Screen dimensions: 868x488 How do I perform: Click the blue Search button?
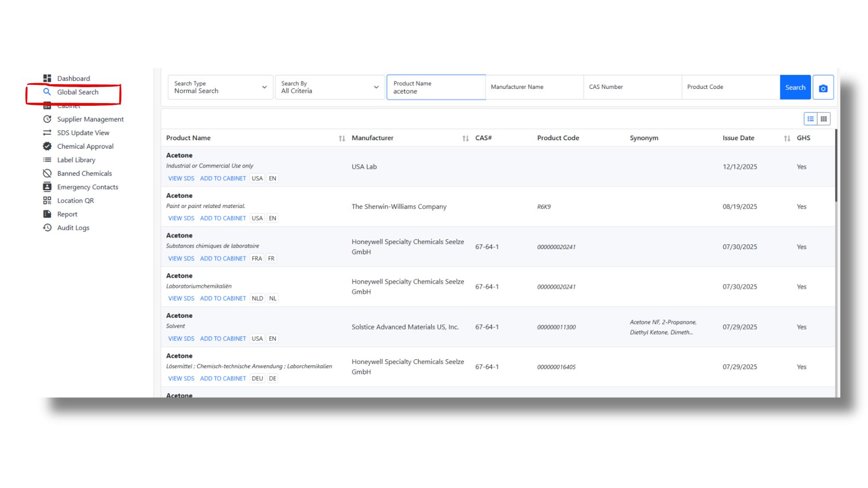click(795, 87)
